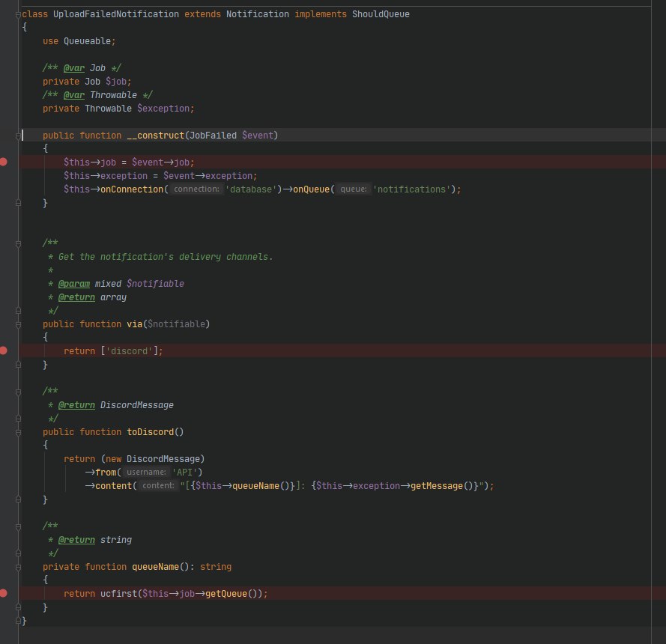Click the 'string' return type of queueName
Viewport: 666px width, 644px height.
click(216, 567)
